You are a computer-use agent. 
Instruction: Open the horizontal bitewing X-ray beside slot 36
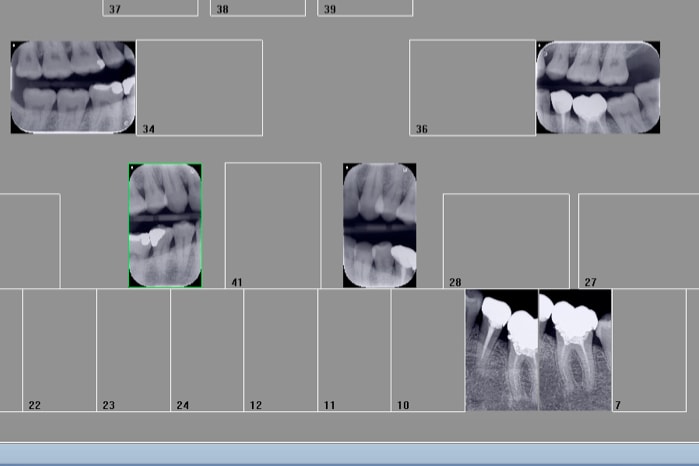pos(598,87)
